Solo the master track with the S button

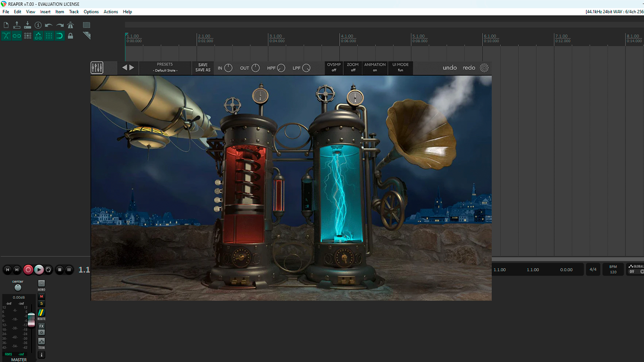tap(41, 304)
